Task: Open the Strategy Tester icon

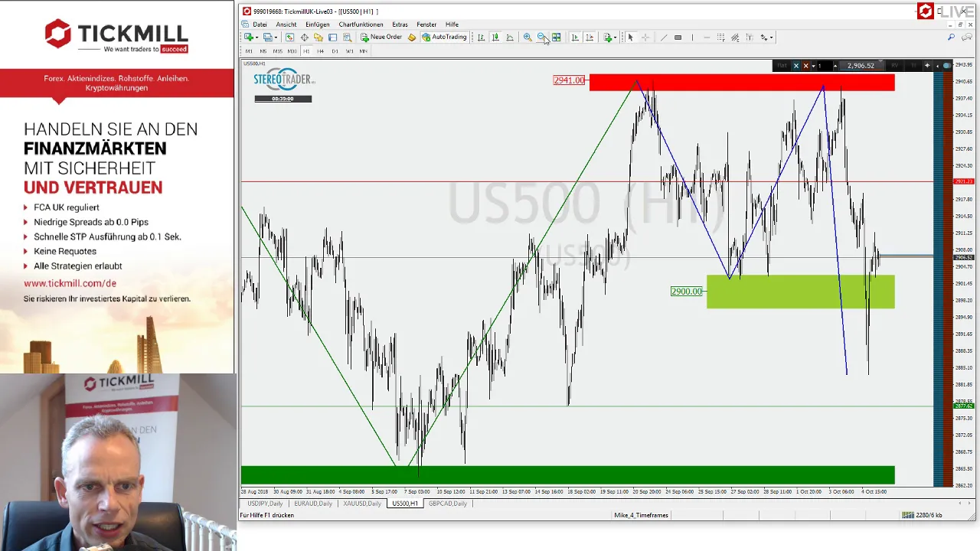Action: [x=347, y=37]
